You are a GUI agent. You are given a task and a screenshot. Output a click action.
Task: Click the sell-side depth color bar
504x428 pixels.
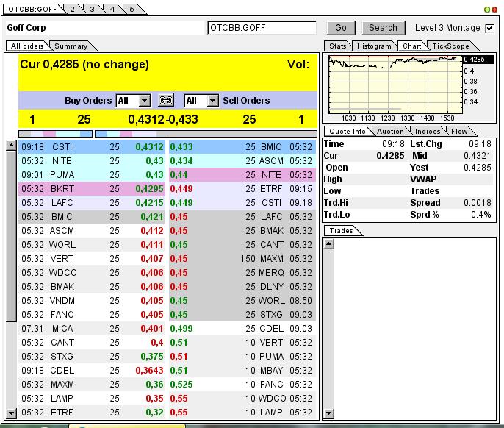click(206, 134)
